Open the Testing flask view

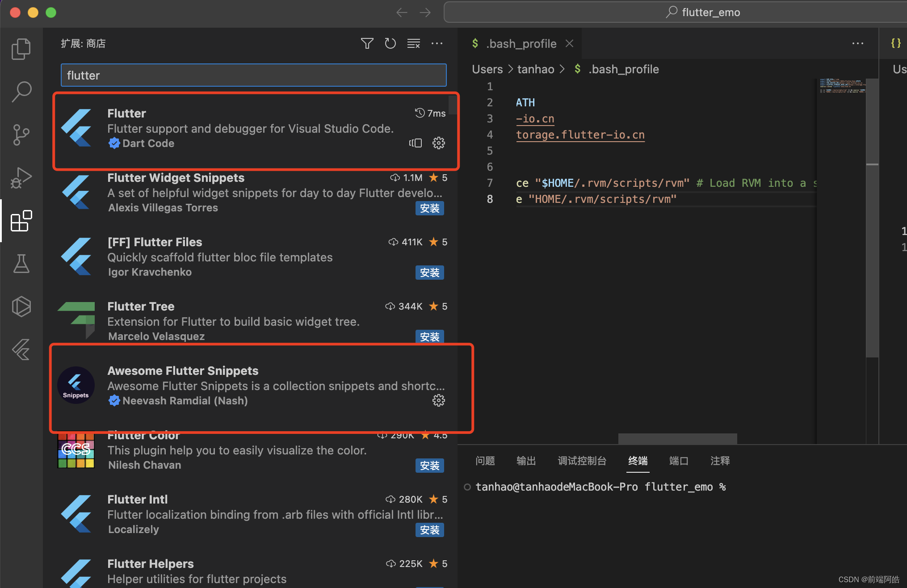coord(21,264)
